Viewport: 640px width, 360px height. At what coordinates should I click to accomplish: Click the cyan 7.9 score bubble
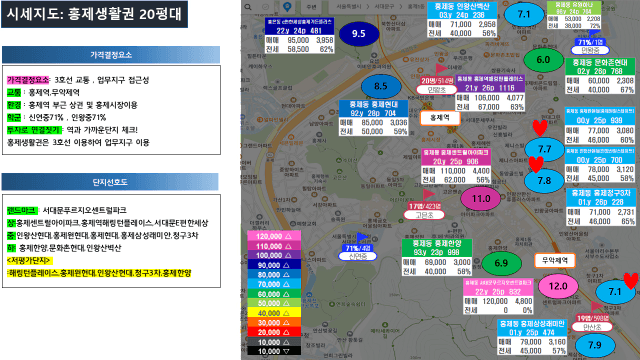[x=595, y=345]
